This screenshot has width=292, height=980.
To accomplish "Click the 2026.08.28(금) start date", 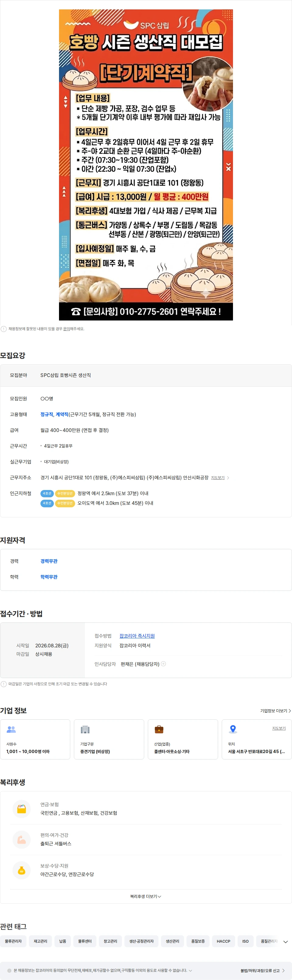I will [x=52, y=646].
